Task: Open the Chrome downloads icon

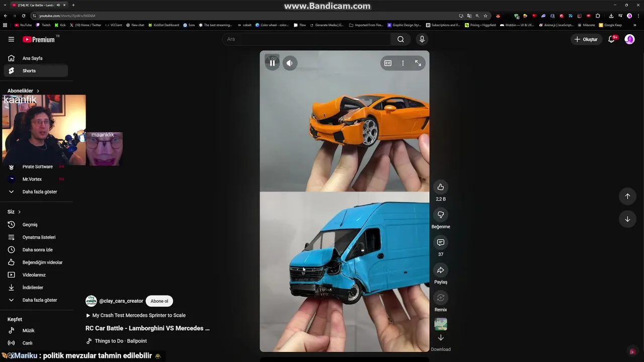Action: (x=611, y=16)
